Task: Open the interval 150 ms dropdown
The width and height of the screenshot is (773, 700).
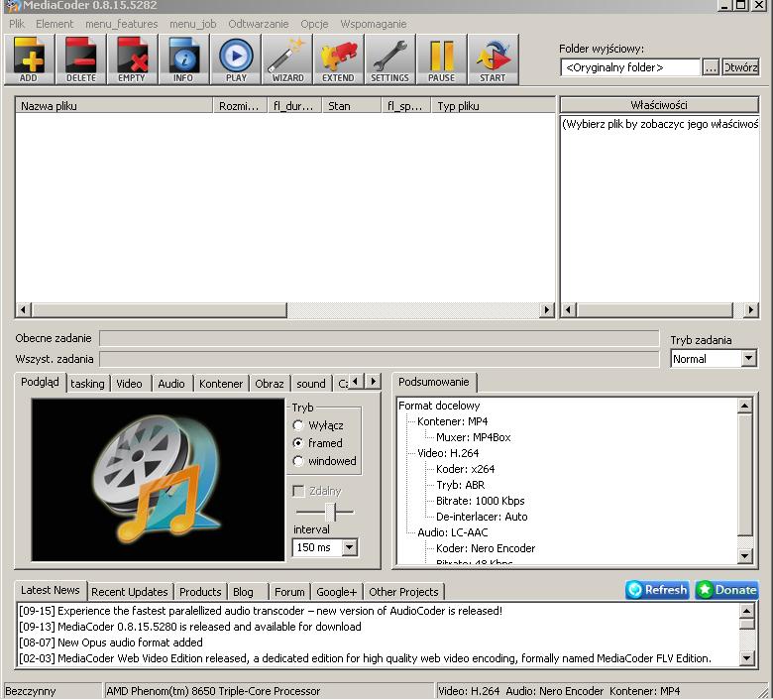Action: [x=350, y=547]
